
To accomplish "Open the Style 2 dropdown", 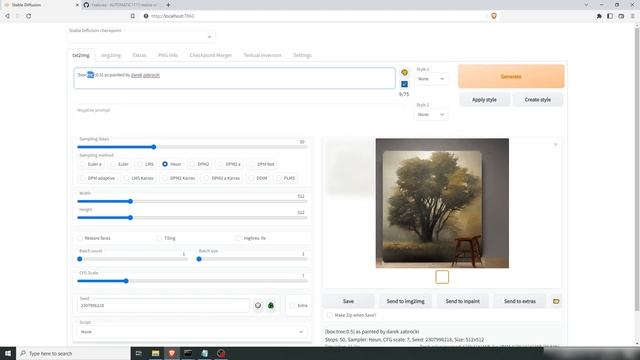I will (431, 115).
